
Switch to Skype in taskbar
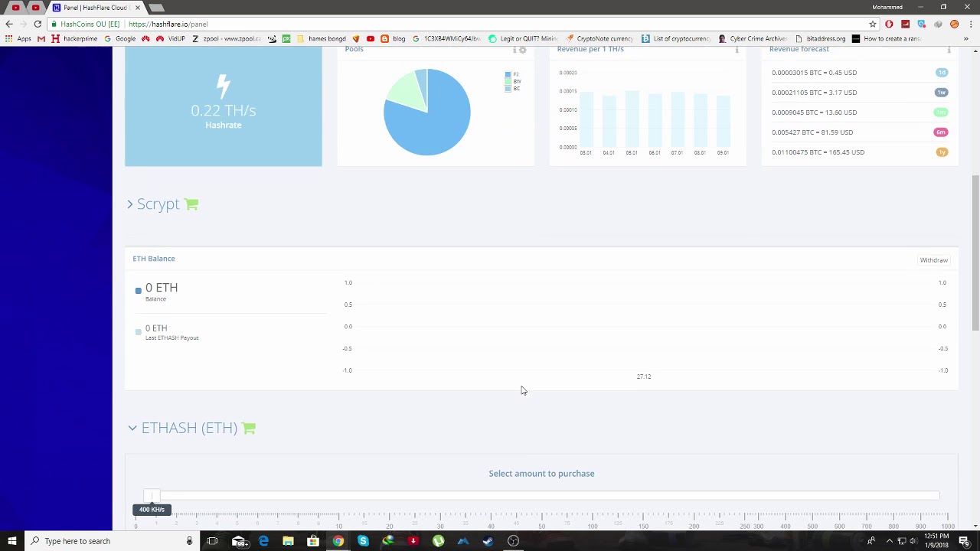coord(363,541)
